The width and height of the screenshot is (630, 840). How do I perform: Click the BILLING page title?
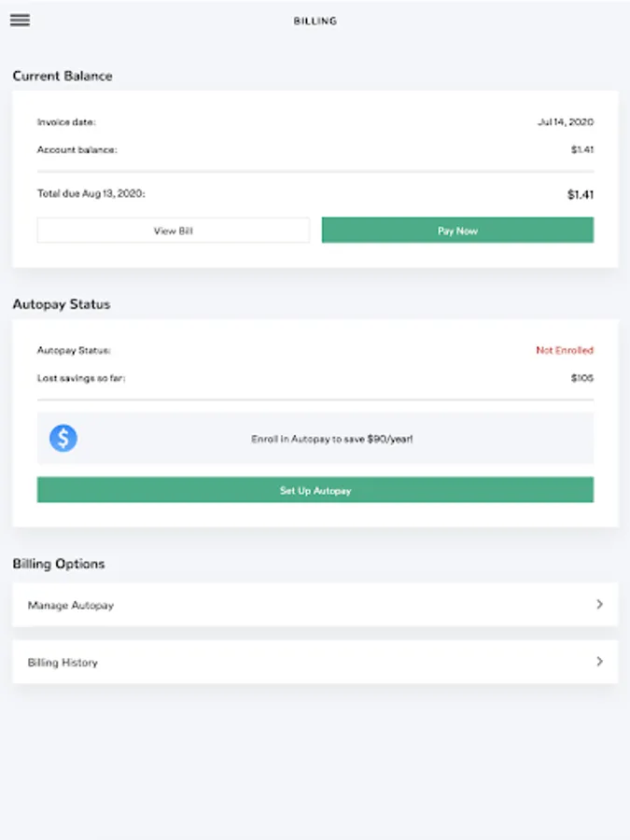[x=315, y=21]
